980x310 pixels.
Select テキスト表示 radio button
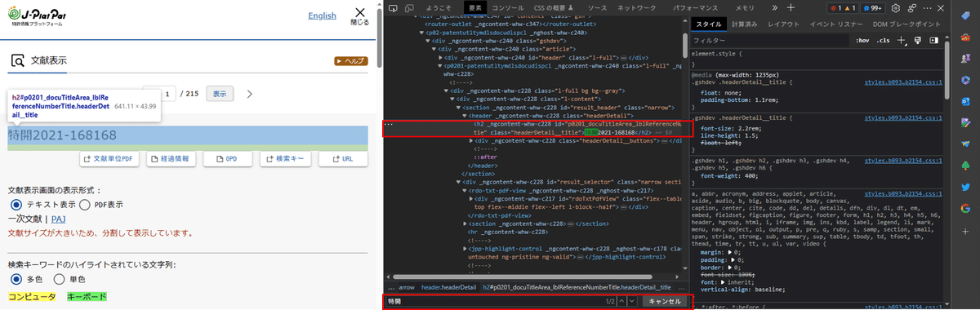[16, 205]
